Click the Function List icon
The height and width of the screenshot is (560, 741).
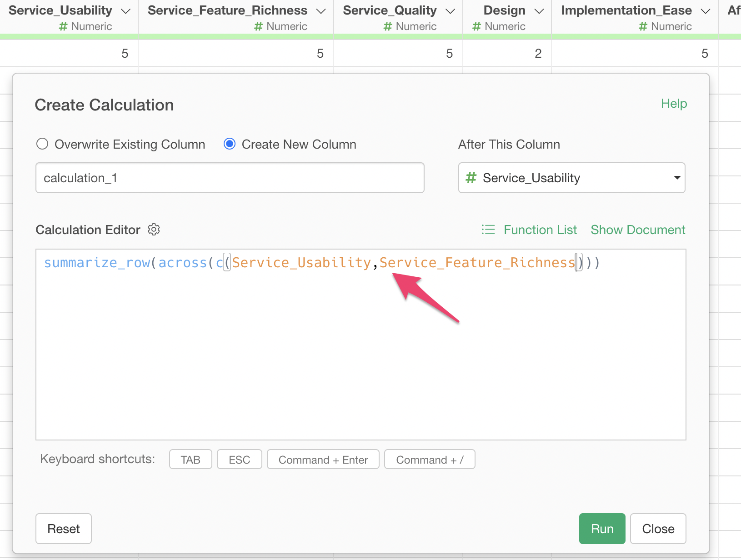(488, 230)
